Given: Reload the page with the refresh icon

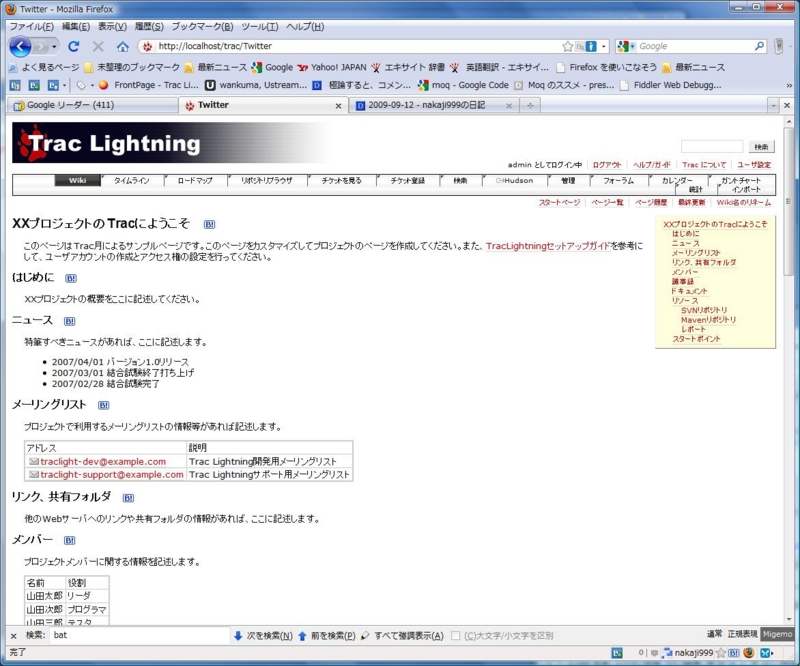Looking at the screenshot, I should [73, 46].
